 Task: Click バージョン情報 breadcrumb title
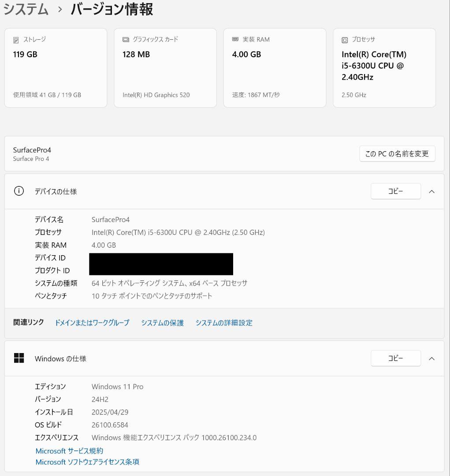pyautogui.click(x=112, y=9)
